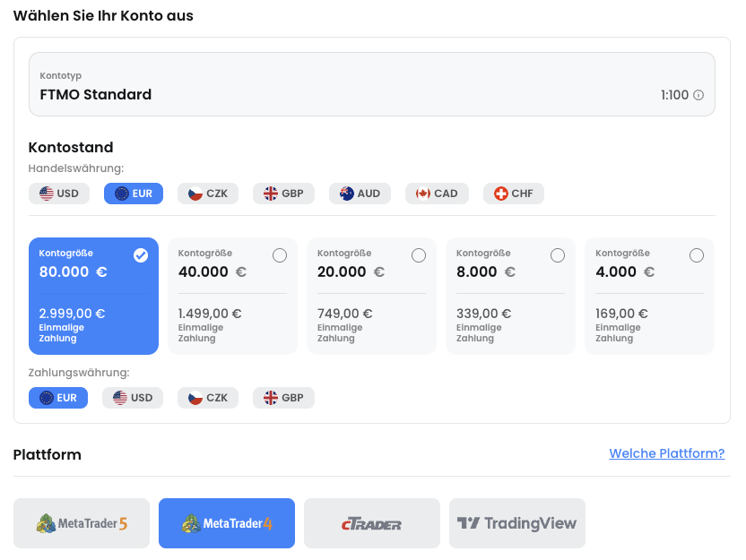The height and width of the screenshot is (560, 746).
Task: Select the 20.000 € account size radio
Action: pyautogui.click(x=419, y=255)
